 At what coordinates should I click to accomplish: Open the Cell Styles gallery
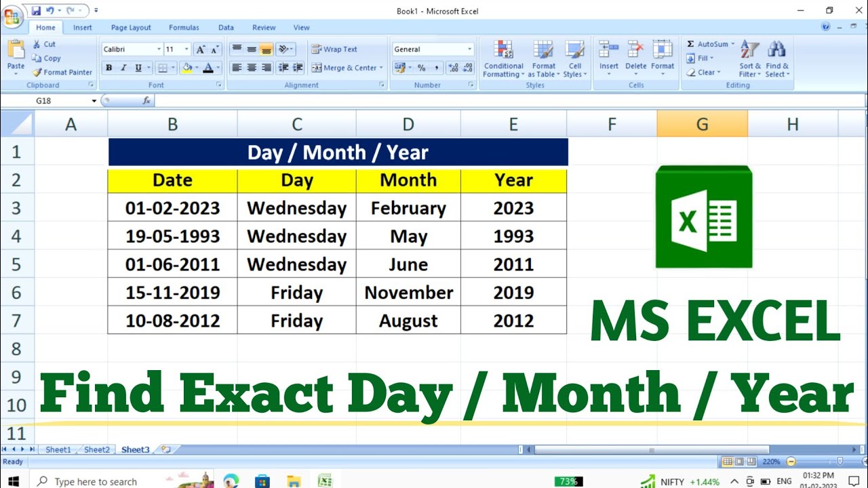(x=575, y=59)
